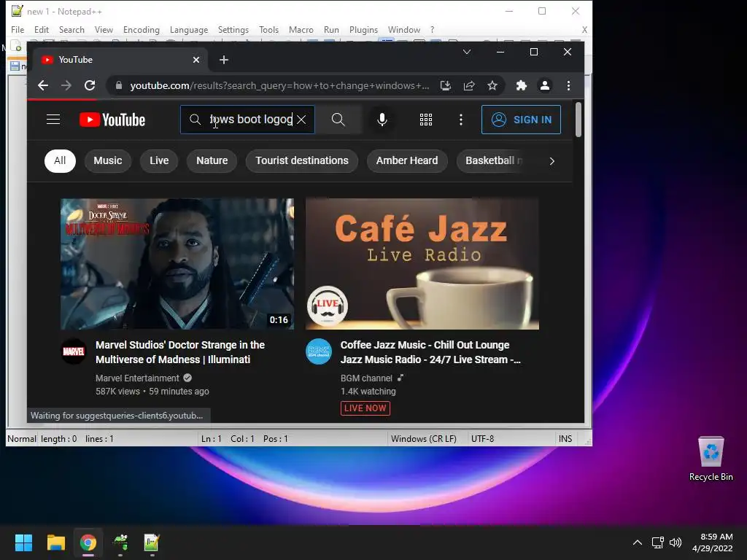Open Notepad++ Plugins menu
This screenshot has height=560, width=747.
[363, 29]
